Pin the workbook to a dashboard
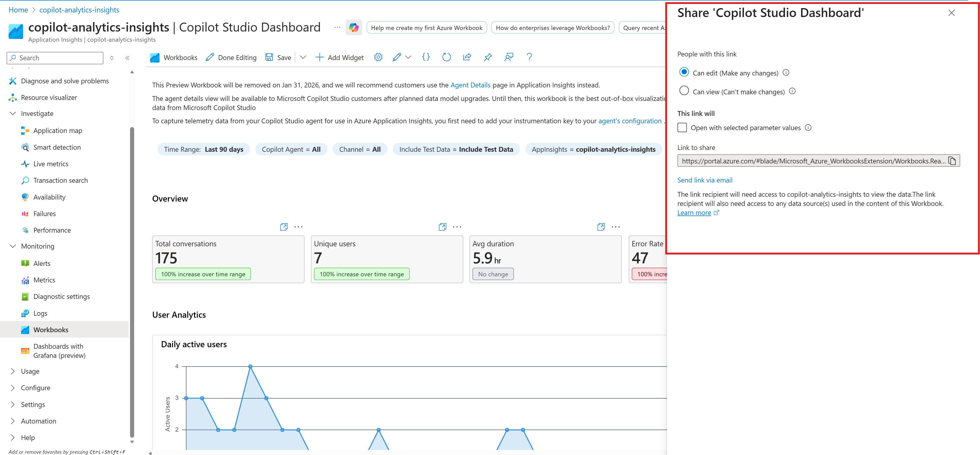 pyautogui.click(x=488, y=57)
